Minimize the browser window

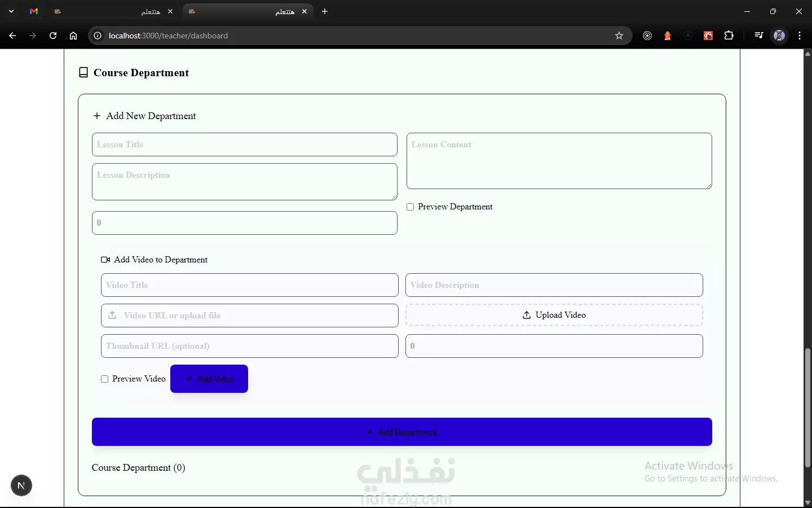(747, 11)
